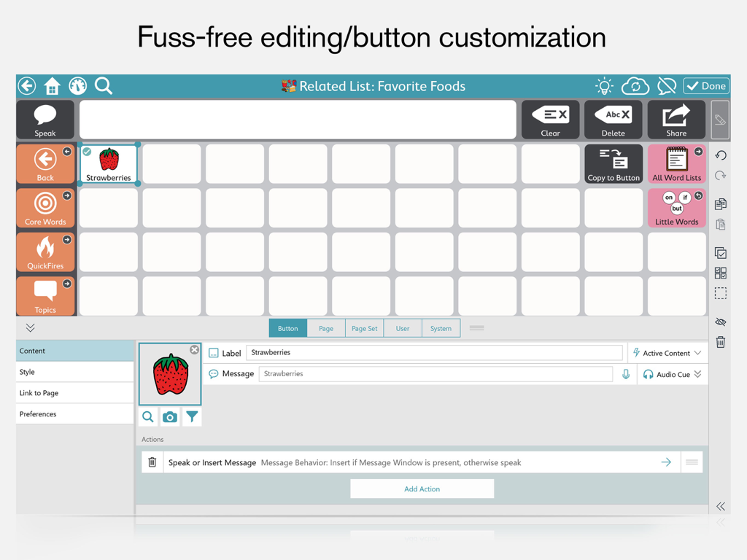
Task: Expand the Audio Cue options
Action: click(673, 374)
